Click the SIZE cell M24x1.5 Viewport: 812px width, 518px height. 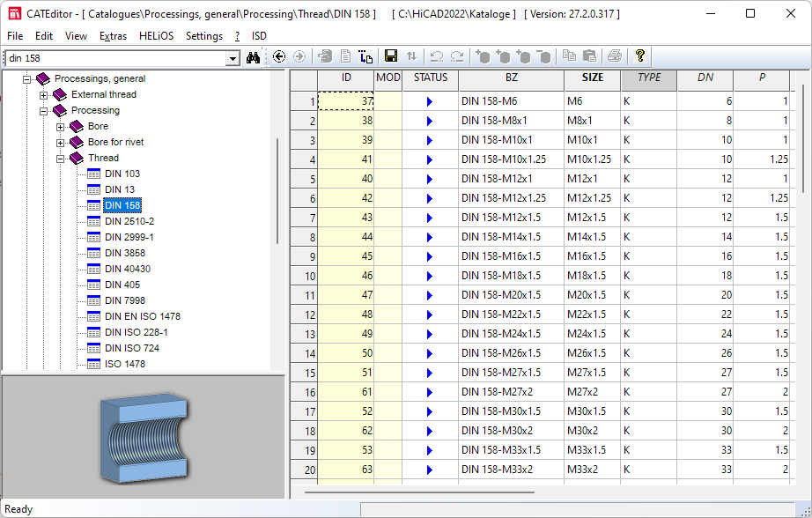593,334
